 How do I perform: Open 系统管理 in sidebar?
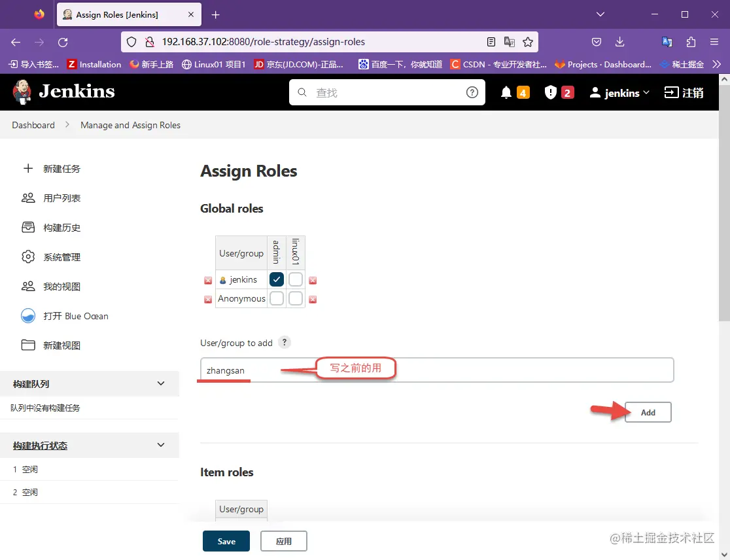(x=51, y=256)
